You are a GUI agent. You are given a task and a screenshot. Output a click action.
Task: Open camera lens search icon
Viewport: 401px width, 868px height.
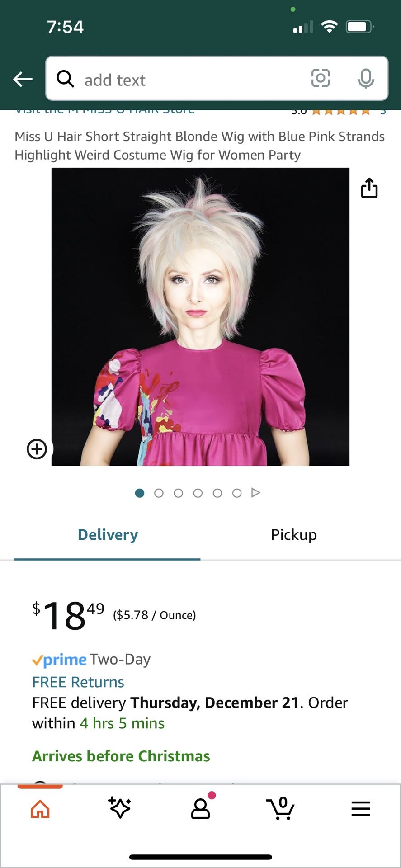click(320, 78)
